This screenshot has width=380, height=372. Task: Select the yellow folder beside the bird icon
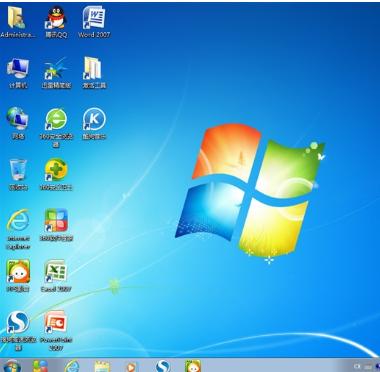pyautogui.click(x=94, y=73)
